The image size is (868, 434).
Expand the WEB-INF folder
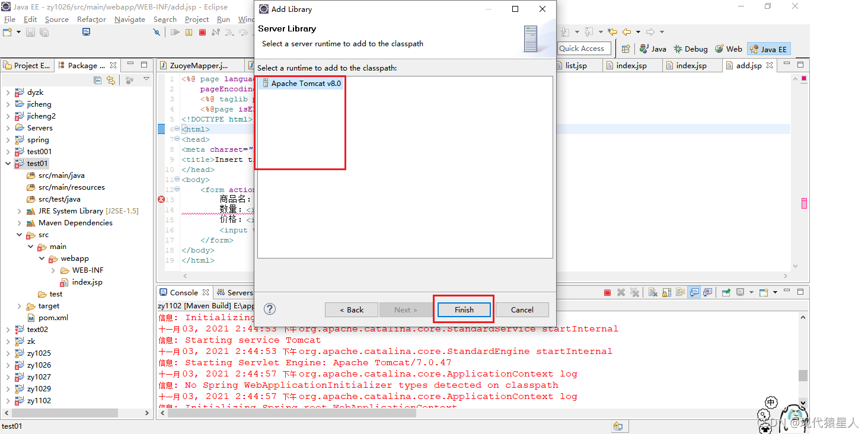click(53, 270)
